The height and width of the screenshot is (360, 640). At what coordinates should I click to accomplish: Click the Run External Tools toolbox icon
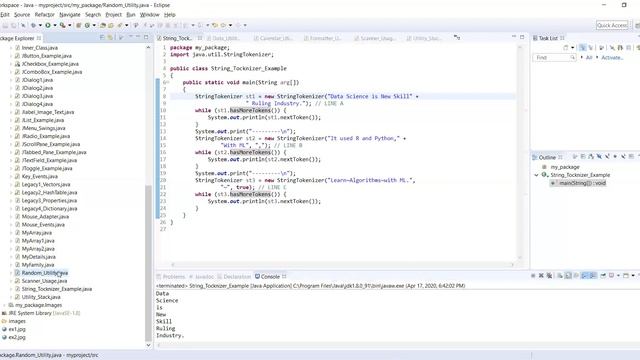pyautogui.click(x=62, y=25)
